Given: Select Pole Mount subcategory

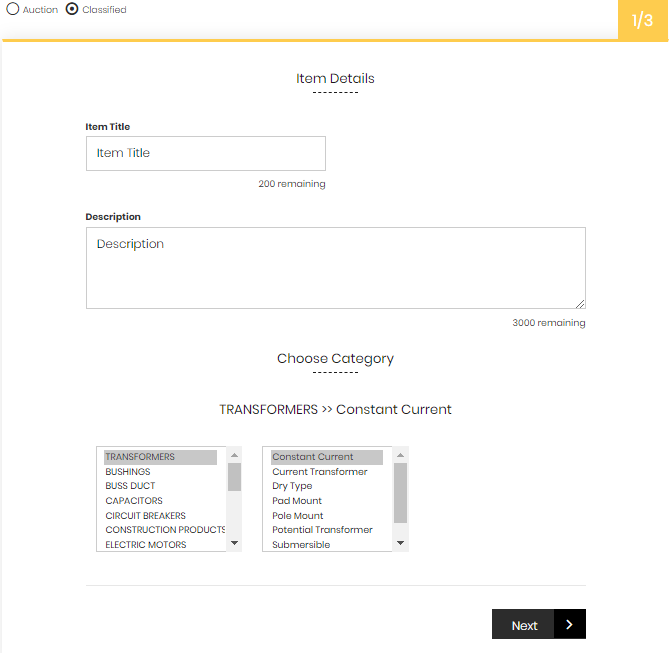Looking at the screenshot, I should coord(327,516).
